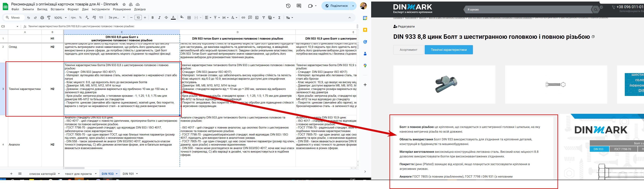
Task: Open Contacts side panel
Action: point(365,54)
